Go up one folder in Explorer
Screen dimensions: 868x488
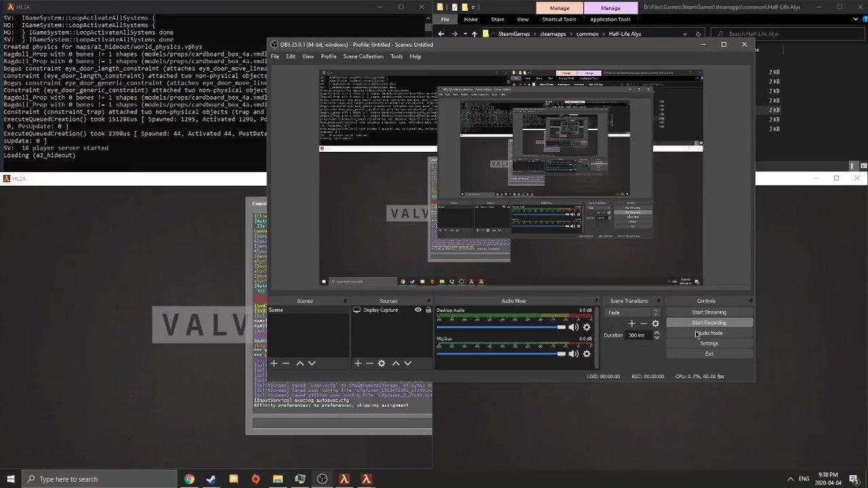point(475,33)
